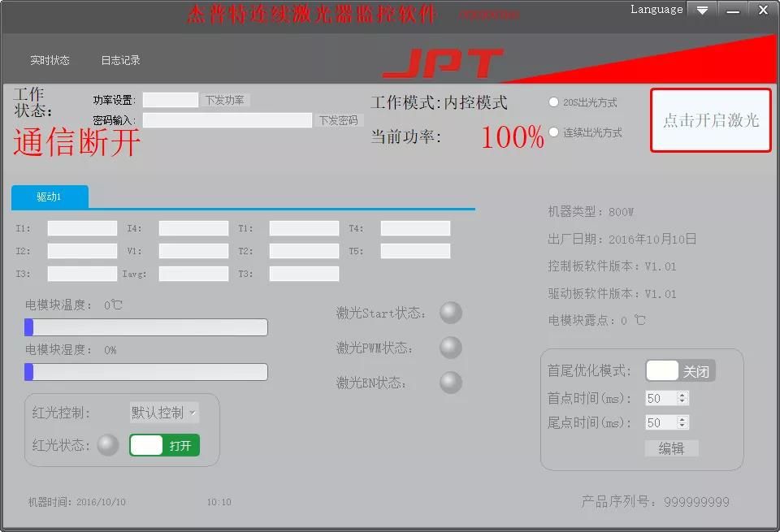Select the 驱动1 tab
The image size is (780, 532).
[50, 197]
